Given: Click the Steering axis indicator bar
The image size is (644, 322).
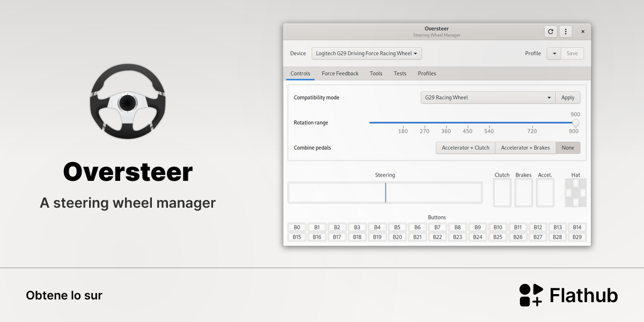Looking at the screenshot, I should pos(385,193).
